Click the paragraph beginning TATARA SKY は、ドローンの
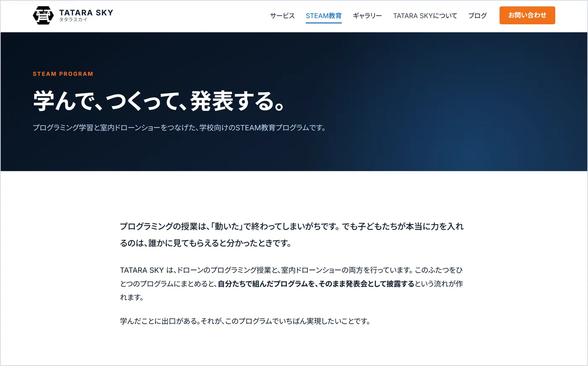 (291, 284)
